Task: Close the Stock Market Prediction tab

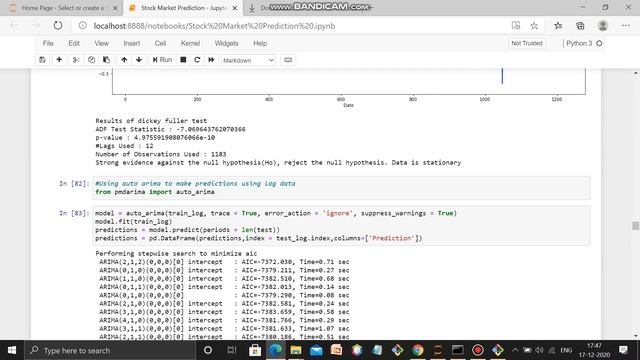Action: pos(235,8)
